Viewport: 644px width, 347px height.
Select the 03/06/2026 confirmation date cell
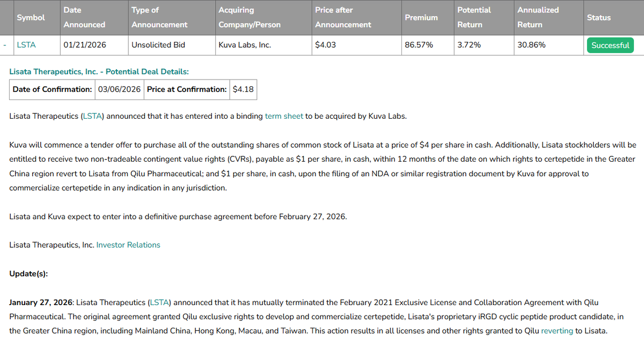(x=119, y=89)
